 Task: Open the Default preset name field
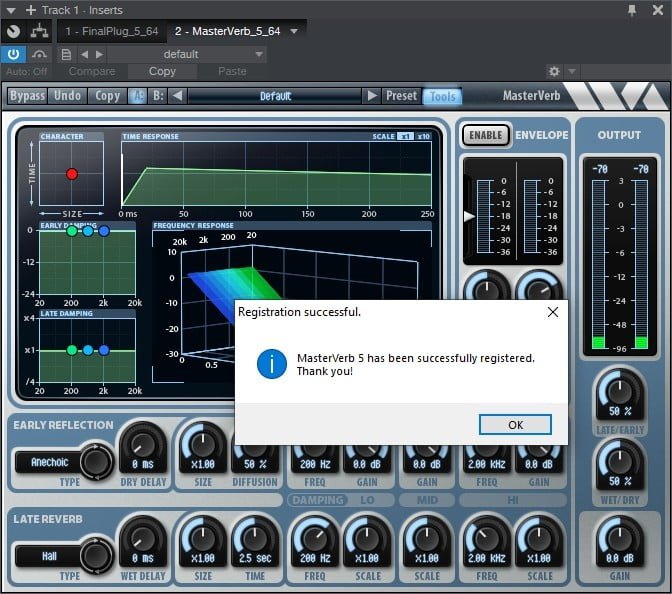coord(275,96)
